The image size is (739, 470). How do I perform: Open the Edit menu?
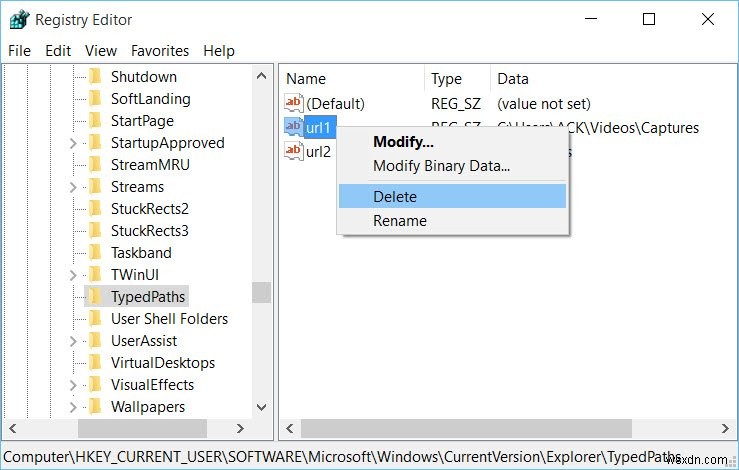[58, 50]
